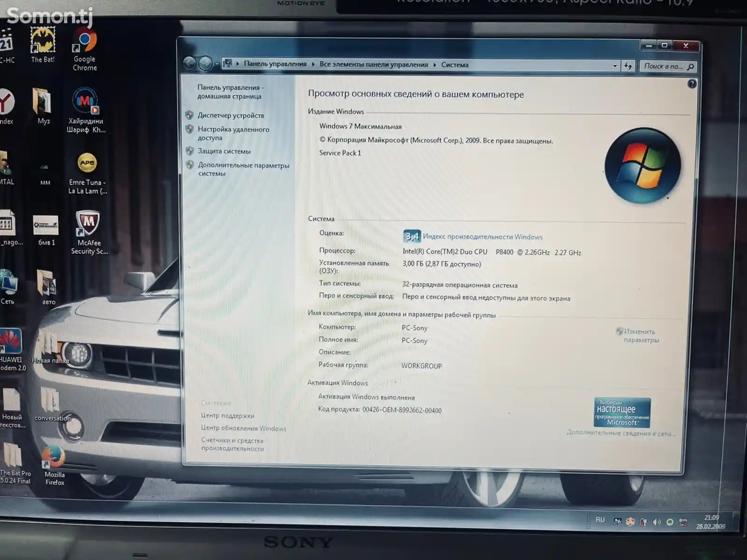The height and width of the screenshot is (560, 747).
Task: Click the WORKGROUP value text
Action: click(x=422, y=366)
